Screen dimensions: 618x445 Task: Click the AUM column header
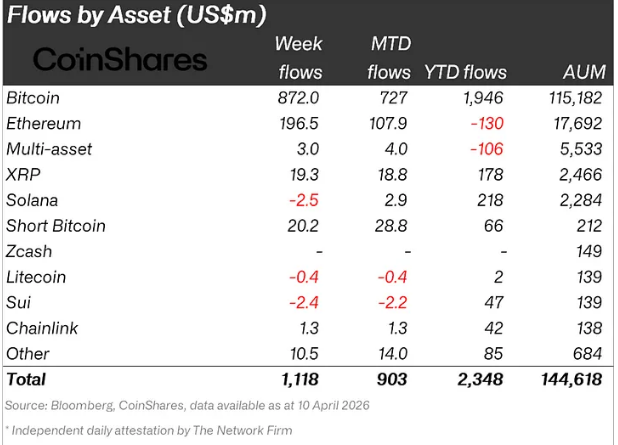pyautogui.click(x=583, y=72)
